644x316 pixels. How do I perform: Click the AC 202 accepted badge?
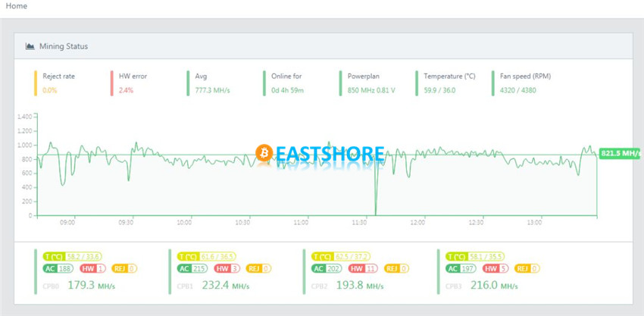pos(327,269)
